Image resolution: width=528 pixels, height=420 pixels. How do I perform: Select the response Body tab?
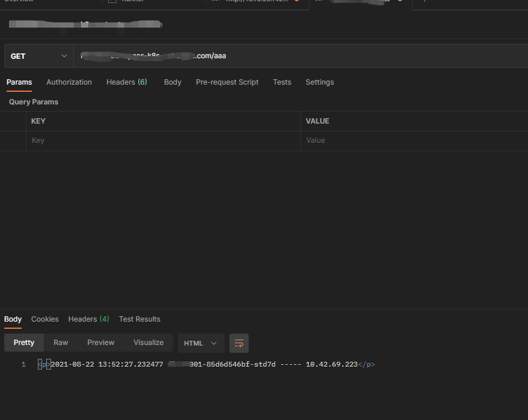(13, 319)
